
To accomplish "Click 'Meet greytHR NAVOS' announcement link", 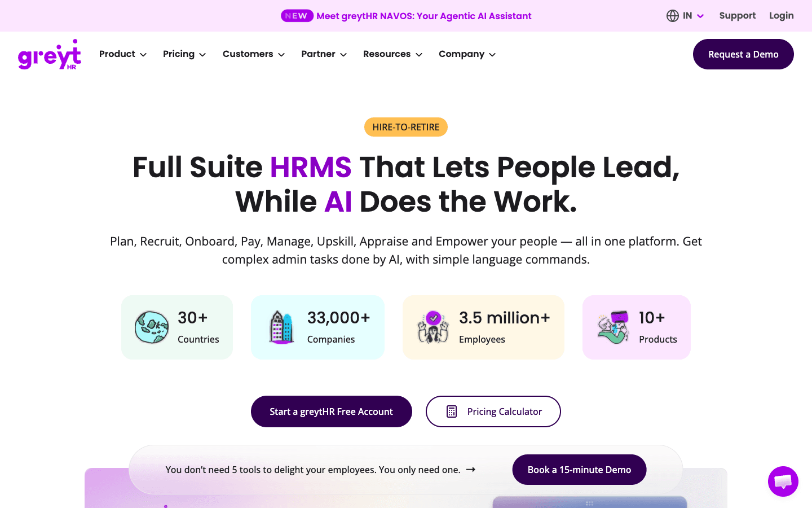I will [x=424, y=16].
